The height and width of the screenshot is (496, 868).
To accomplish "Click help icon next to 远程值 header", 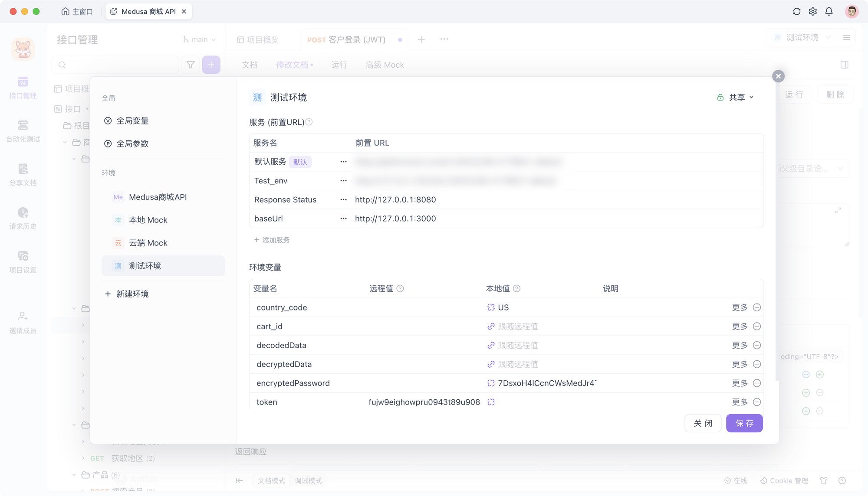I will (400, 289).
